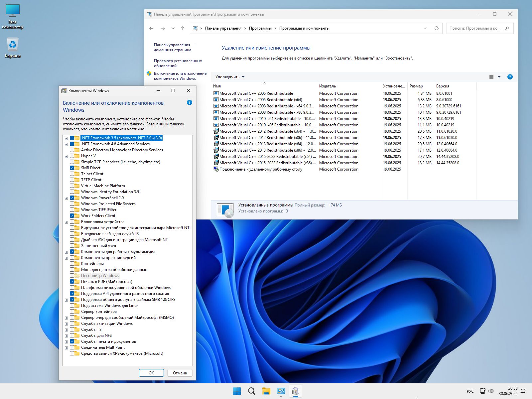Click the taskbar clock showing 20:38
Viewport: 532px width, 399px height.
508,391
